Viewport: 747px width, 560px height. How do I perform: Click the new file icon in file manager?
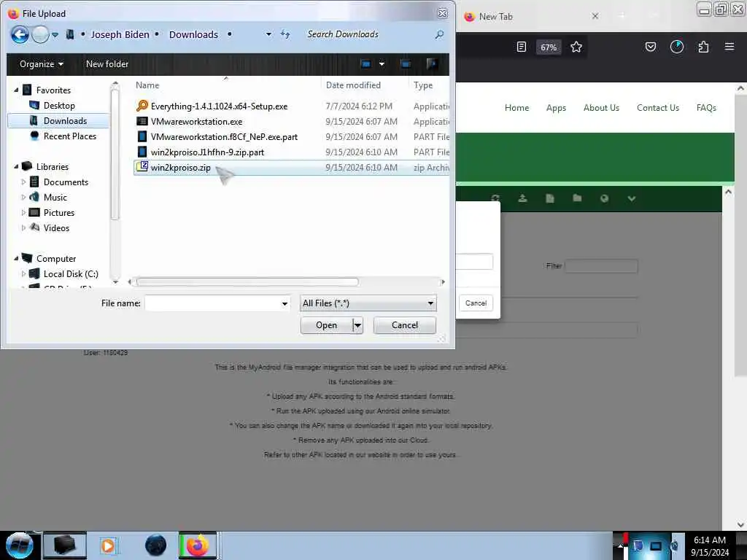[550, 198]
